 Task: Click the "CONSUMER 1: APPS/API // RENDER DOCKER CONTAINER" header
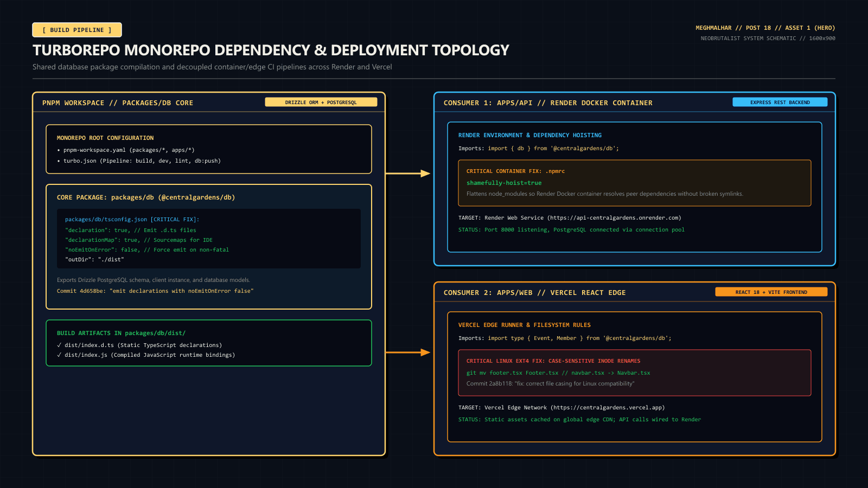pos(548,103)
